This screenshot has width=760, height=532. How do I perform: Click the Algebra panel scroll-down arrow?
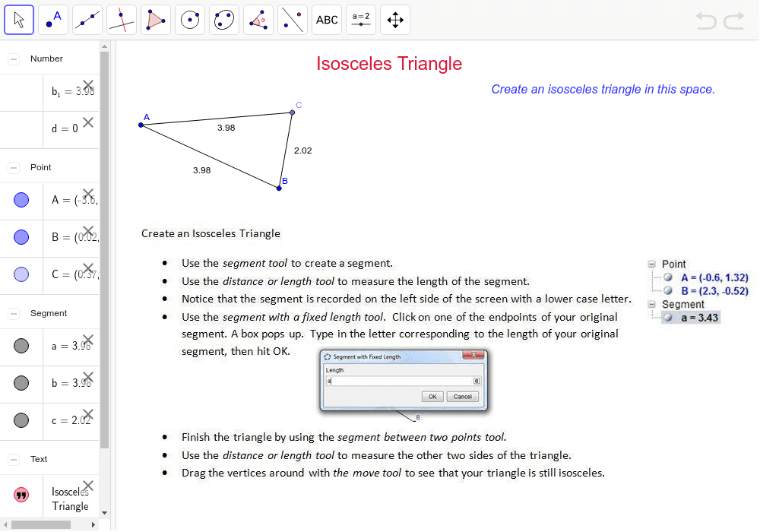click(x=104, y=512)
